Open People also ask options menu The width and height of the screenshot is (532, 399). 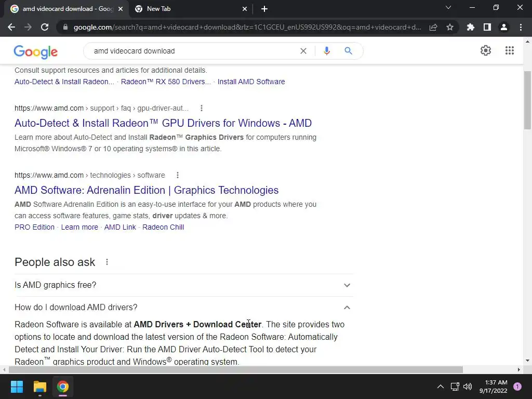107,262
